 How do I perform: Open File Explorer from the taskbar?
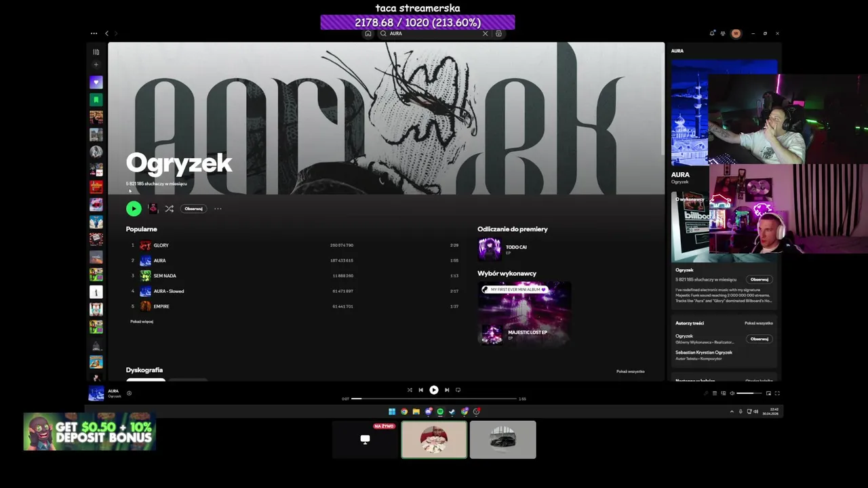coord(416,411)
